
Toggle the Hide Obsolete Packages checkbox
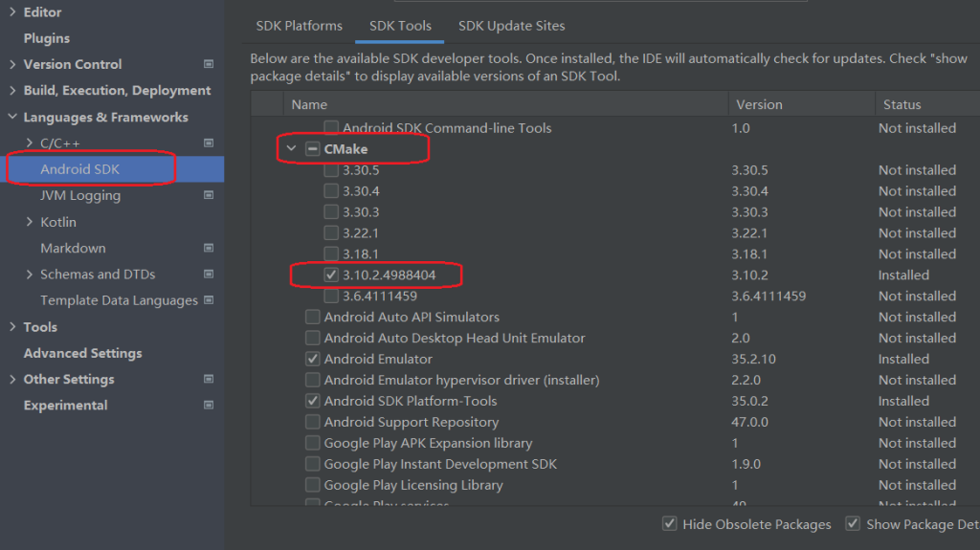(x=670, y=524)
